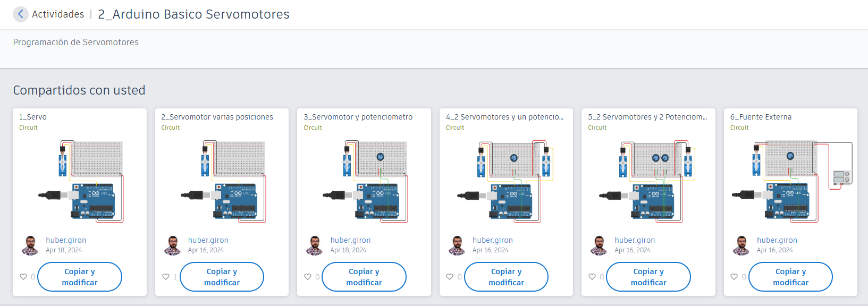Image resolution: width=868 pixels, height=306 pixels.
Task: Click heart icon on 3_Servomotor y potenciometro card
Action: tap(308, 277)
